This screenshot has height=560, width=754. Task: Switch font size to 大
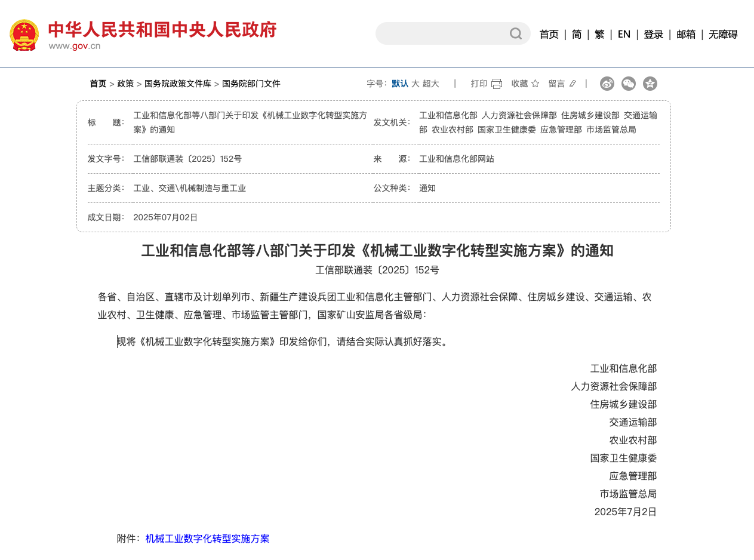click(416, 84)
